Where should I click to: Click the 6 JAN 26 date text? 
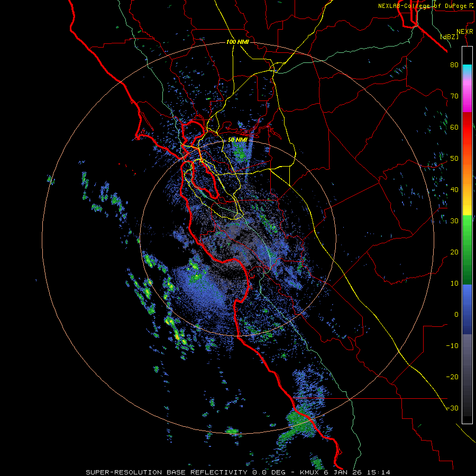click(343, 472)
